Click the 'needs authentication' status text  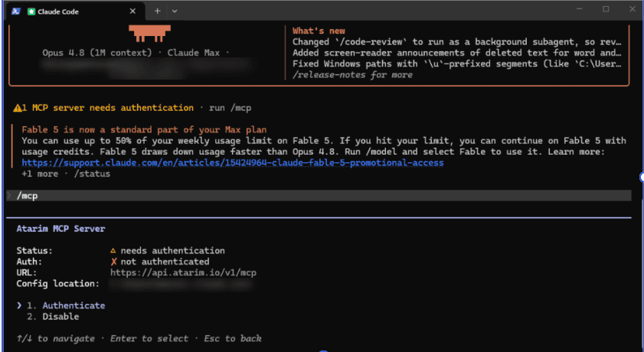point(172,251)
